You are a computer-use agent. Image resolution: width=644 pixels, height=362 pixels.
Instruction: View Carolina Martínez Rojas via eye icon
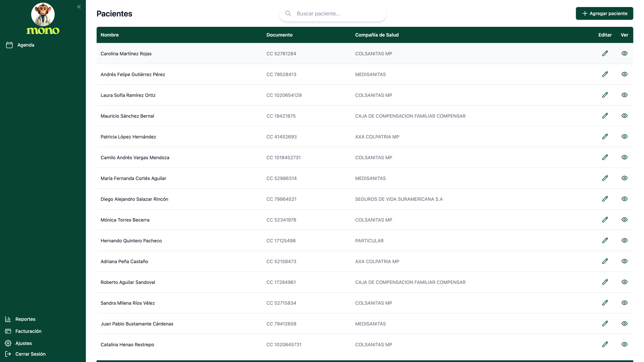coord(624,53)
